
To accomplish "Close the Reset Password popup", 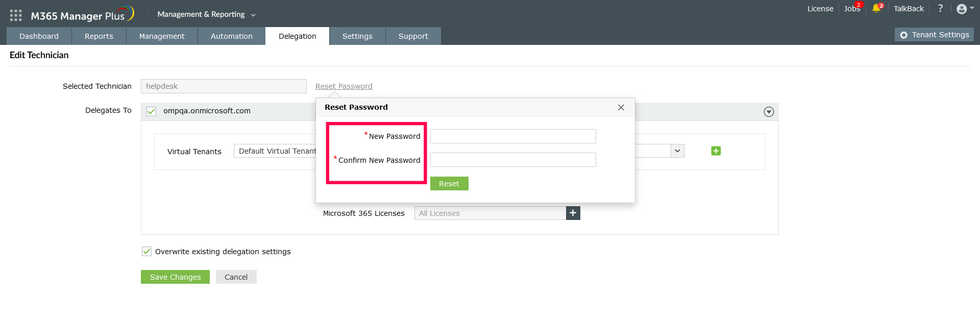I will (x=621, y=107).
